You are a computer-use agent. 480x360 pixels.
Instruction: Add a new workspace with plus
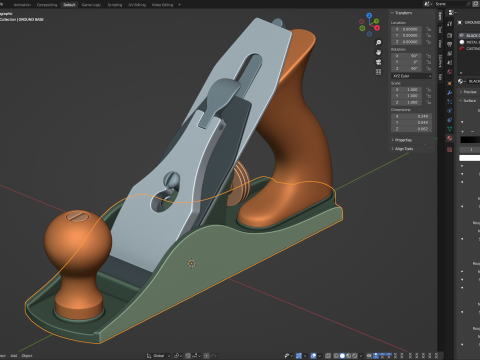pyautogui.click(x=179, y=5)
